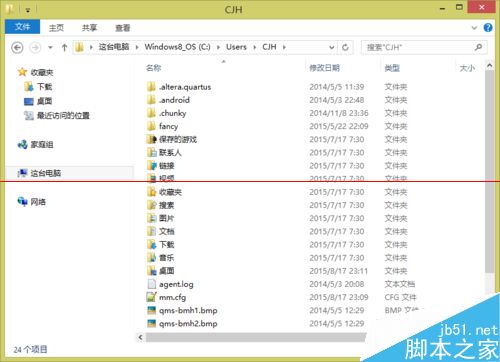Click the CFG 文件 type cell
The width and height of the screenshot is (500, 362).
[x=400, y=297]
